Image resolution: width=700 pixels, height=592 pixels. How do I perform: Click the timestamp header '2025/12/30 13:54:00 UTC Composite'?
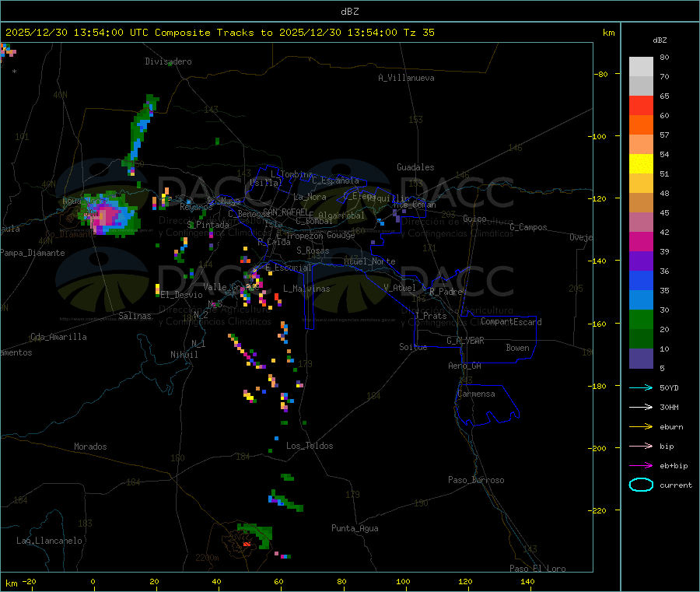click(107, 33)
